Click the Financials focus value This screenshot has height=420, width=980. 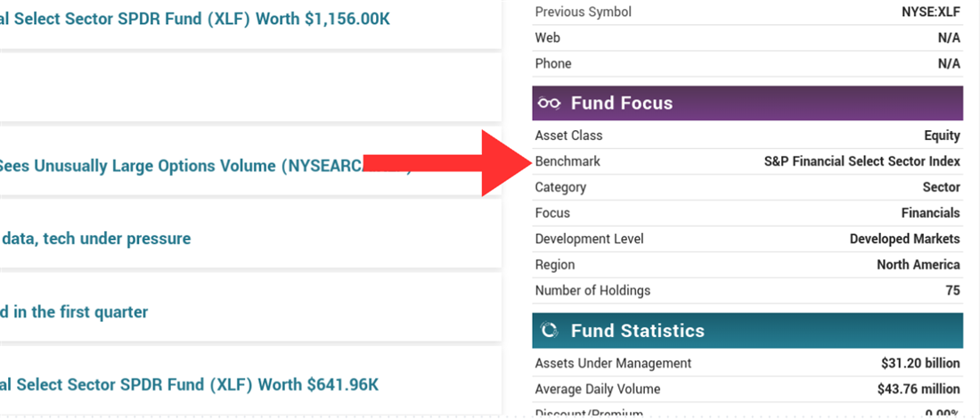tap(930, 213)
